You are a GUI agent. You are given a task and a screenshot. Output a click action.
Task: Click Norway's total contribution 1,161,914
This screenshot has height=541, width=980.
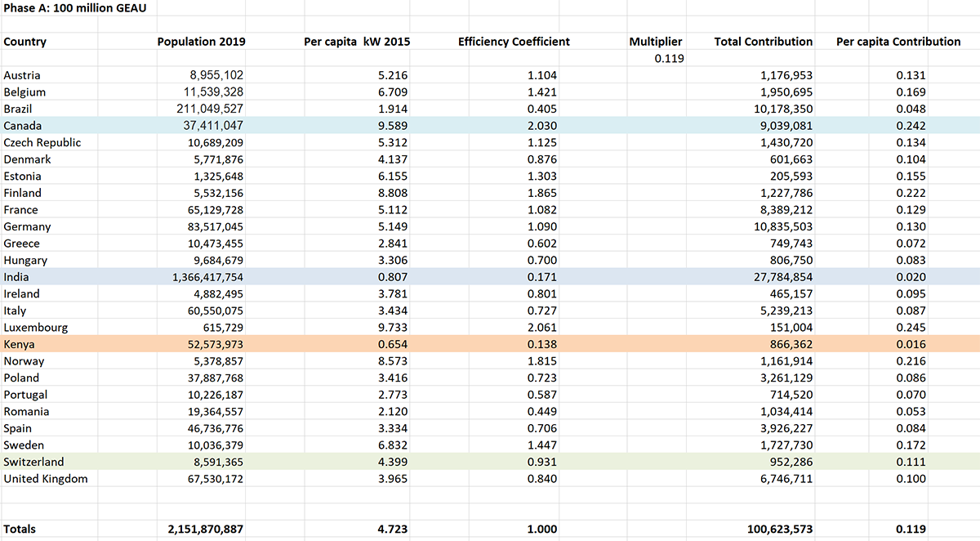click(x=785, y=361)
